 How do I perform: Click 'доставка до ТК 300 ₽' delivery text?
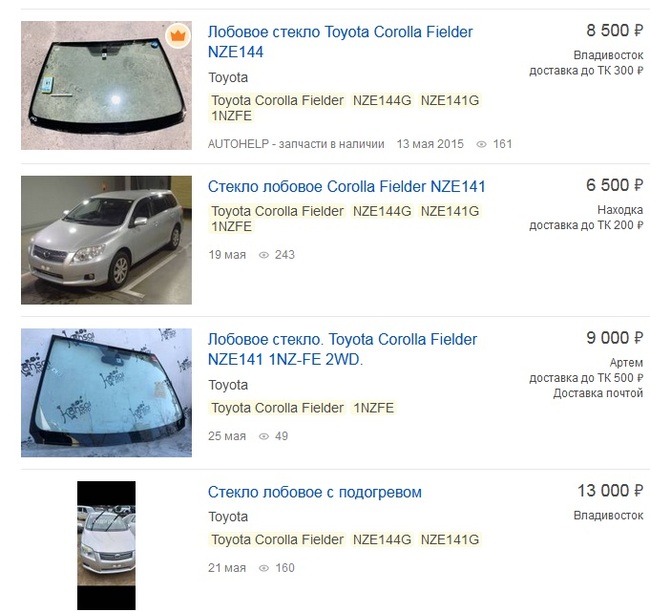(586, 71)
